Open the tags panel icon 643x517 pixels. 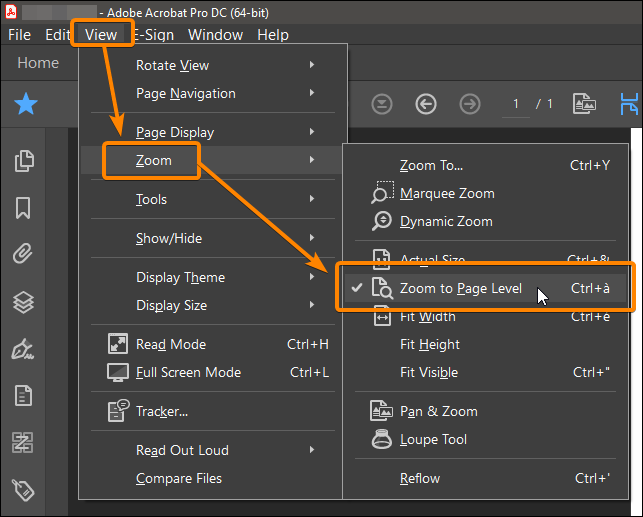click(x=23, y=489)
